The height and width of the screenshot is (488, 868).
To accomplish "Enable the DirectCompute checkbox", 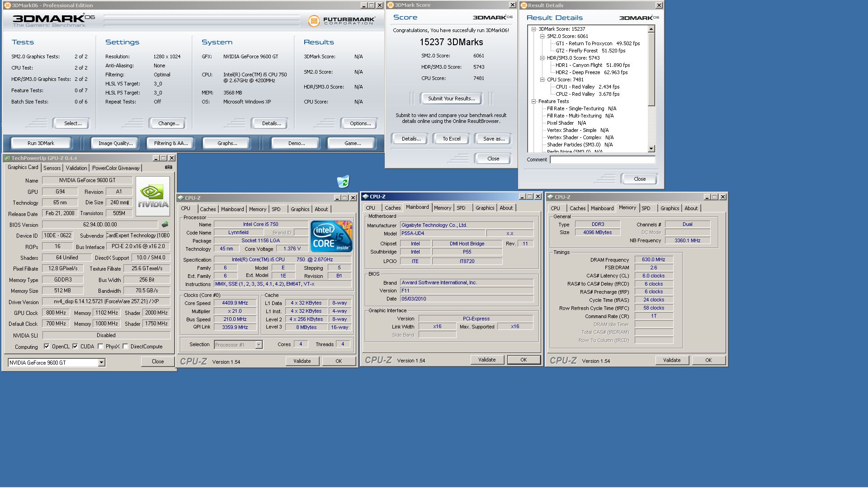I will click(125, 347).
